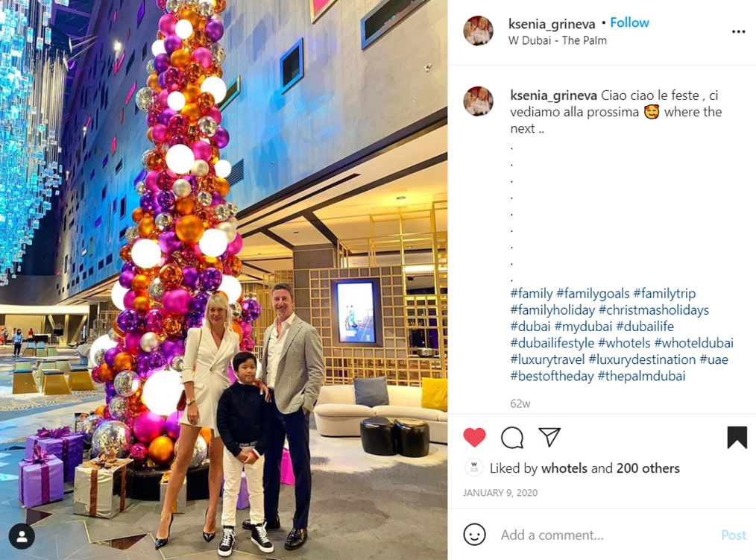Click the emoji smiley face icon

pyautogui.click(x=474, y=535)
